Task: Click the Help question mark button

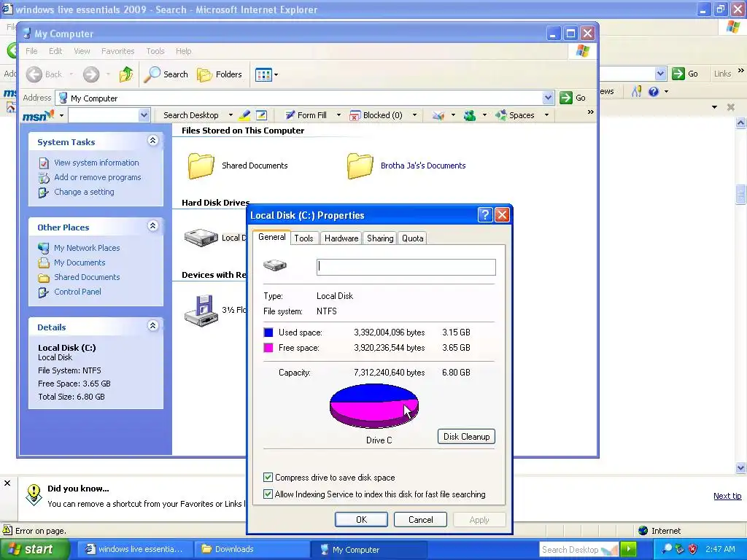Action: (485, 215)
